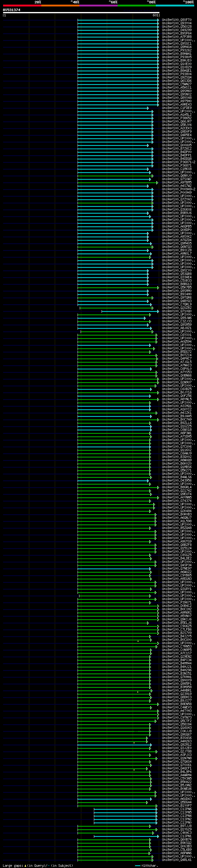This screenshot has height=868, width=197.
Task: Select hit label UniRef100_P93805
Action: click(x=176, y=57)
